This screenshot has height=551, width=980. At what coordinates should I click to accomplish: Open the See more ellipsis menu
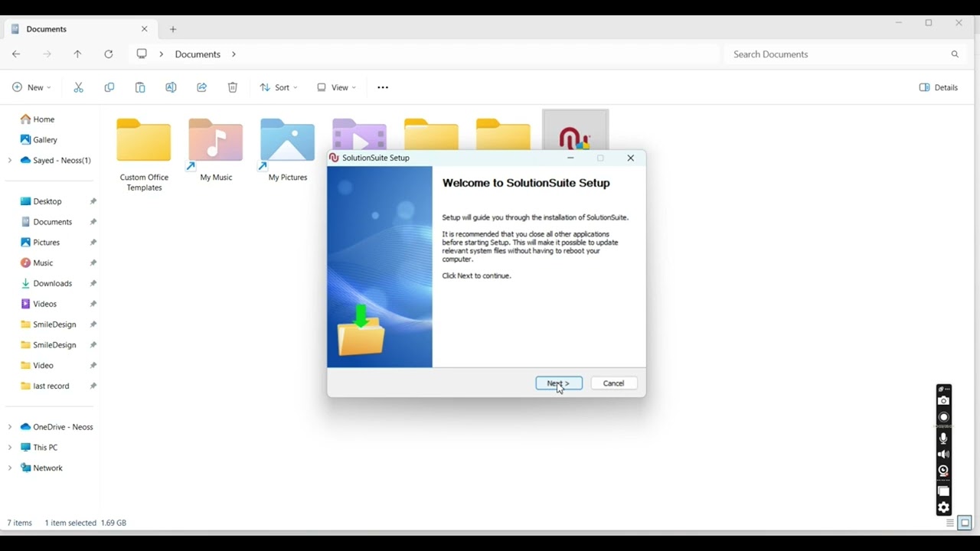tap(383, 87)
